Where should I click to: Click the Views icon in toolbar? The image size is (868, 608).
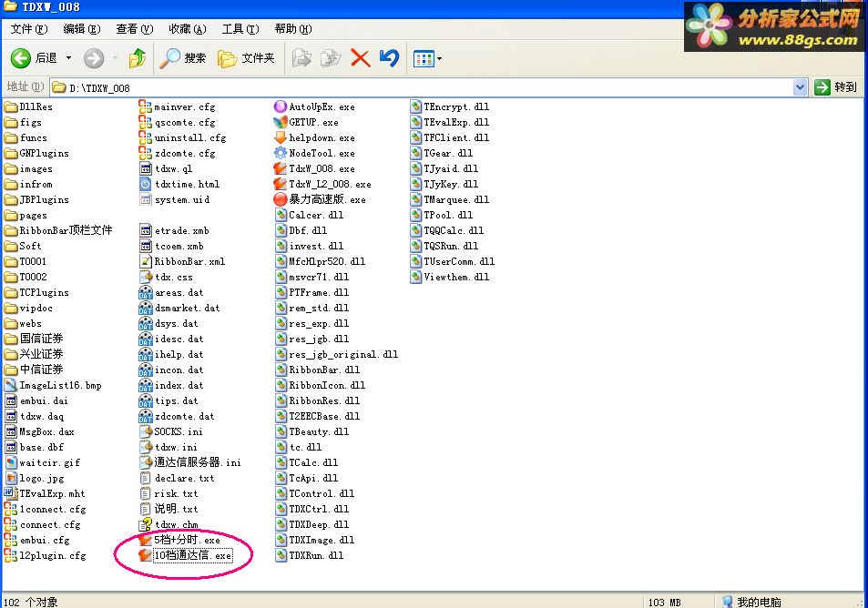click(x=424, y=58)
